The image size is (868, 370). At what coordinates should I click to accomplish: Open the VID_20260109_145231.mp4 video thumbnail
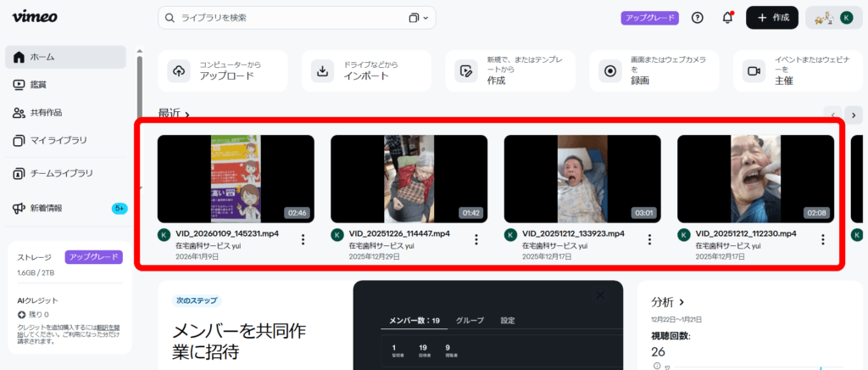coord(236,178)
